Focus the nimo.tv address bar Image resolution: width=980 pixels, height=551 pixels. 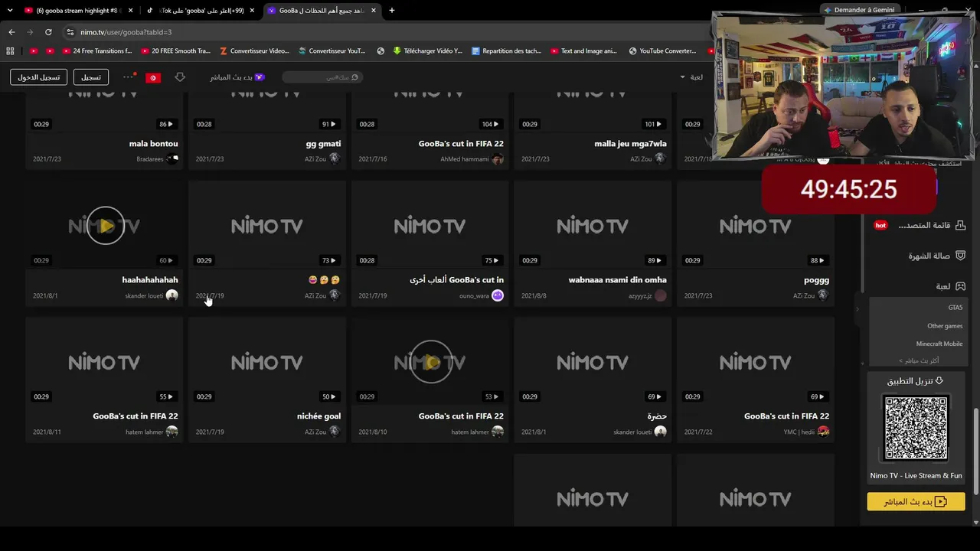383,32
